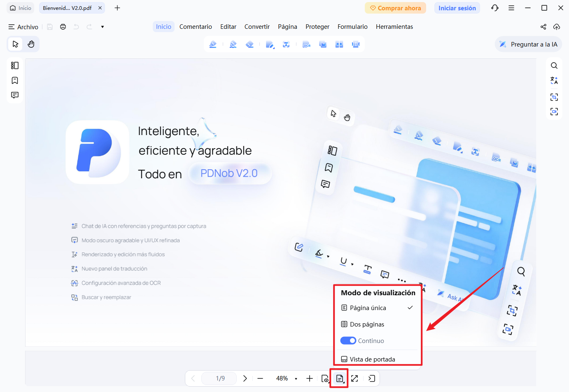The image size is (569, 392).
Task: Close the Bienvenid... V2.0.pdf tab
Action: [x=100, y=8]
